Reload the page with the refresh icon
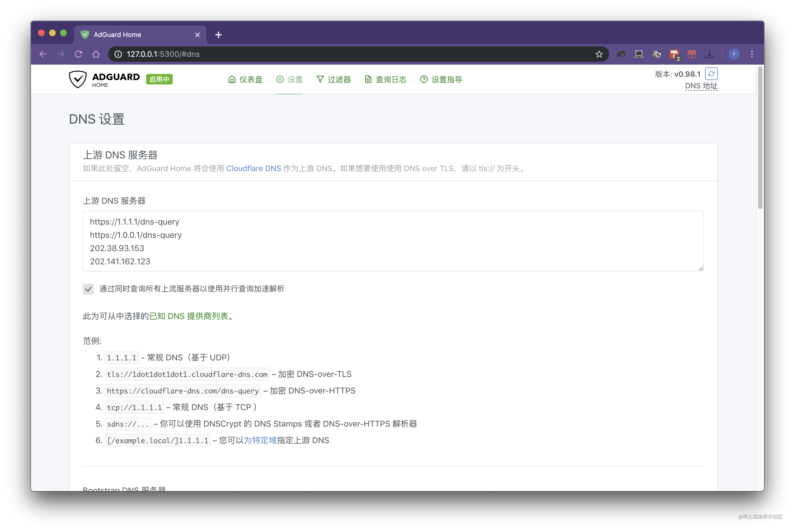This screenshot has width=795, height=532. [x=78, y=54]
